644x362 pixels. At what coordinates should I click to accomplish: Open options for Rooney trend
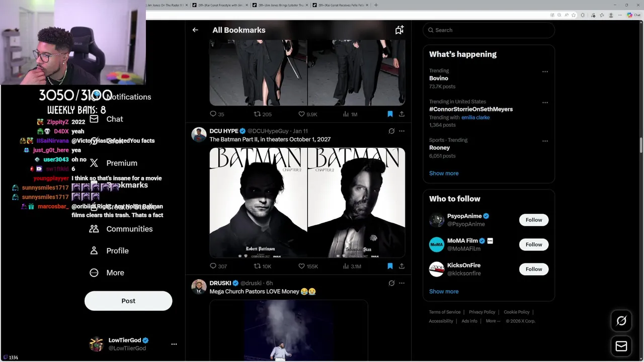click(x=545, y=141)
